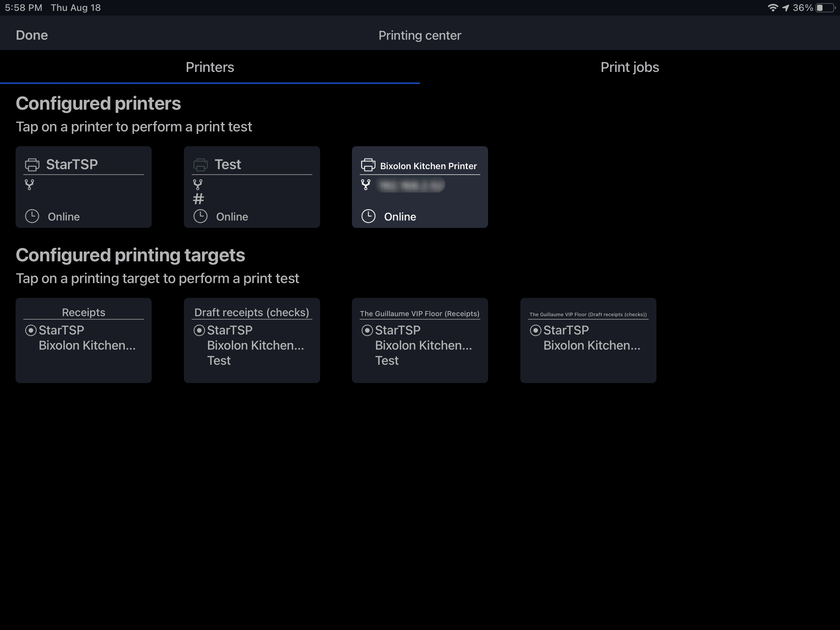Viewport: 840px width, 630px height.
Task: Switch to the Print jobs tab
Action: coord(630,67)
